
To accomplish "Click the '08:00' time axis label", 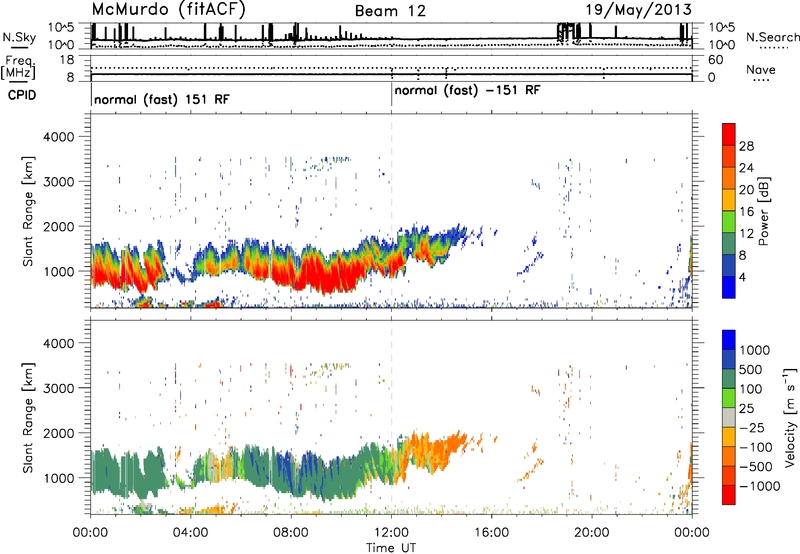I will (291, 533).
